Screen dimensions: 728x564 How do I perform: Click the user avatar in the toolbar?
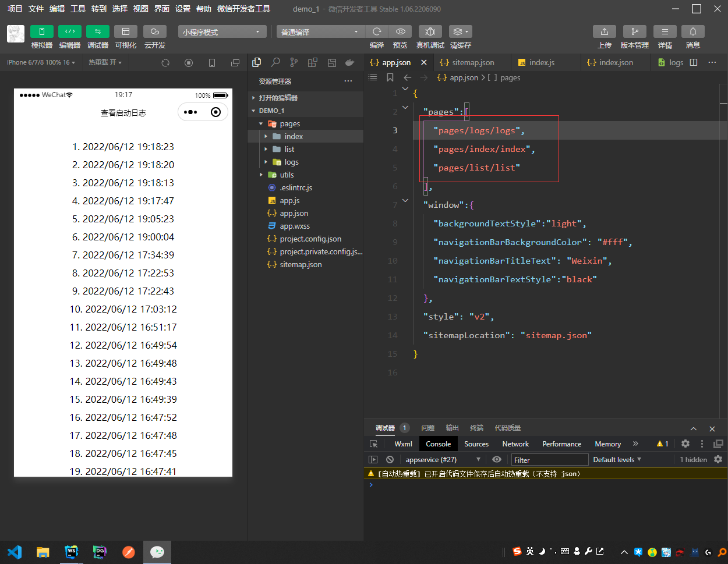click(16, 34)
